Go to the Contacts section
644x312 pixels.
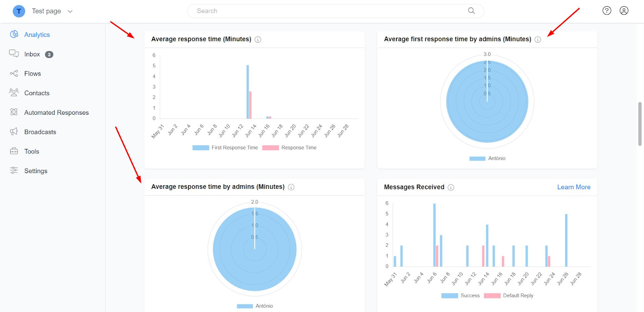(x=37, y=93)
